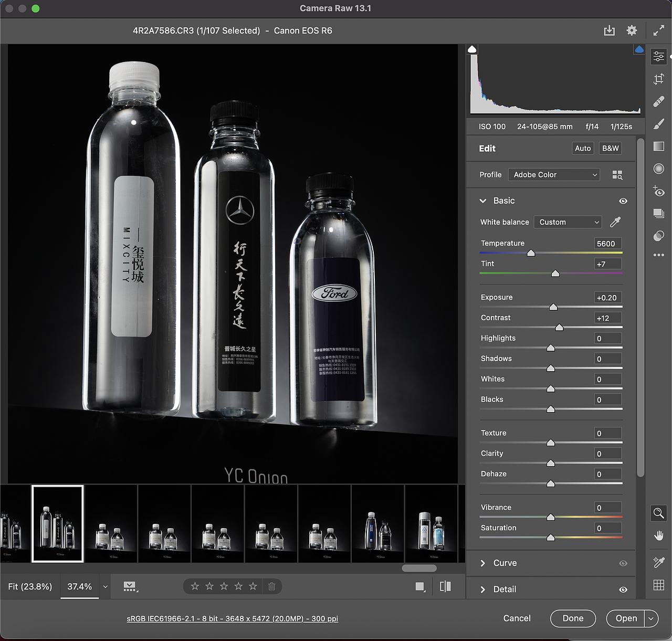Click the Temperature slider handle

(x=531, y=253)
